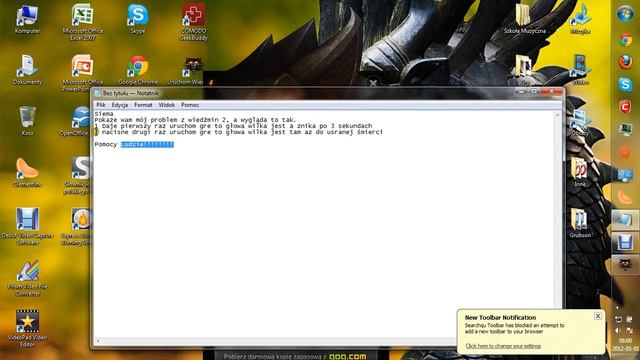The width and height of the screenshot is (640, 360).
Task: Open the Format menu in Notatnik
Action: click(x=143, y=105)
